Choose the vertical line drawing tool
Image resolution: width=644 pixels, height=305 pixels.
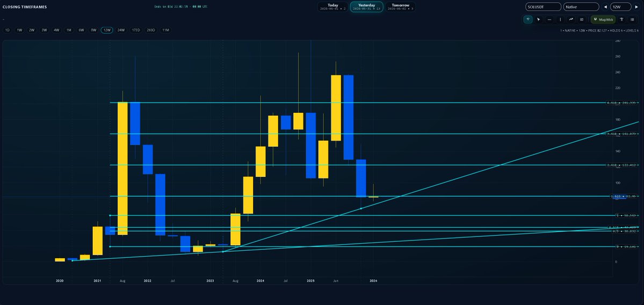[560, 19]
